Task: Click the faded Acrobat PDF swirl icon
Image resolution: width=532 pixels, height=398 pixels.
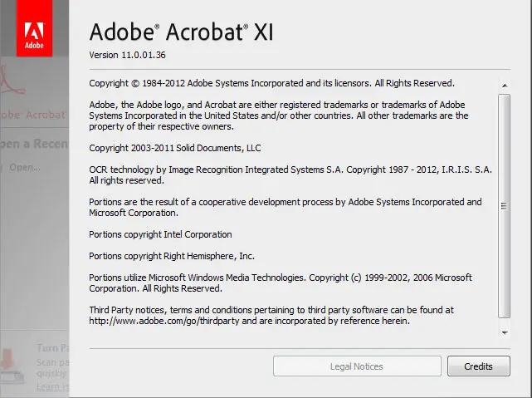Action: 12,81
